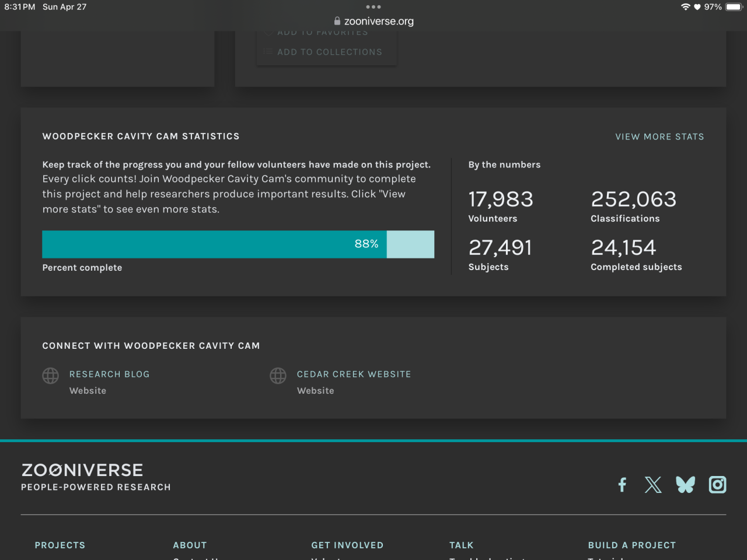Viewport: 747px width, 560px height.
Task: Click the Zooniverse logo in footer
Action: [82, 470]
